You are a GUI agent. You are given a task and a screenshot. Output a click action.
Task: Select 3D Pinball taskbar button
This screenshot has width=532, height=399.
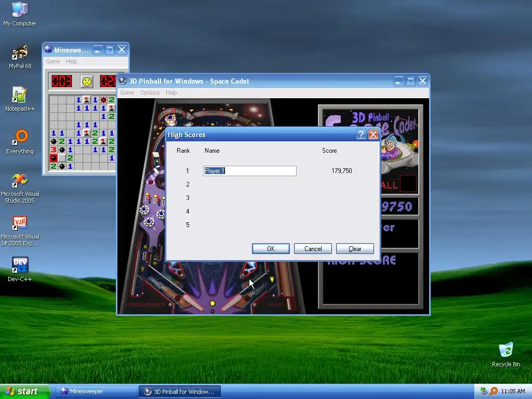[x=180, y=391]
